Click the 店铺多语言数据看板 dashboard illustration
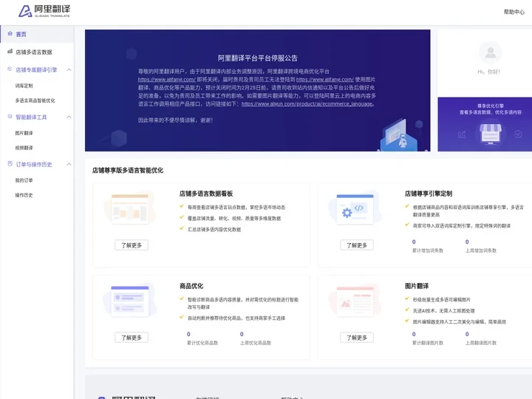The height and width of the screenshot is (399, 532). (x=130, y=208)
